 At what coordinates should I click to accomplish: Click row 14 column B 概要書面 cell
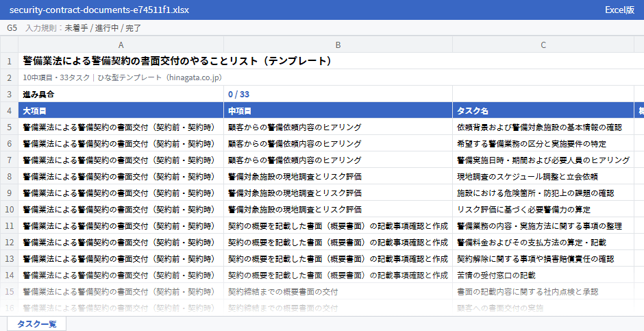point(338,275)
